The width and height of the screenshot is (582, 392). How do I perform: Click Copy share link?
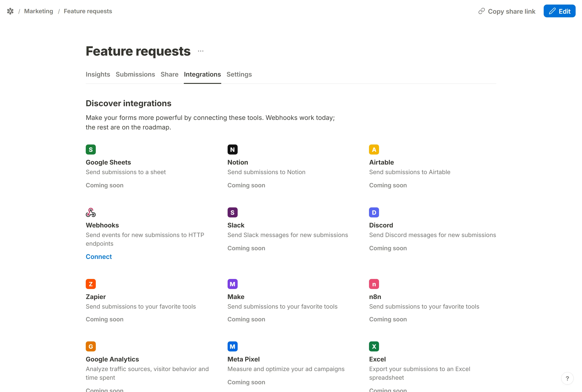[507, 11]
